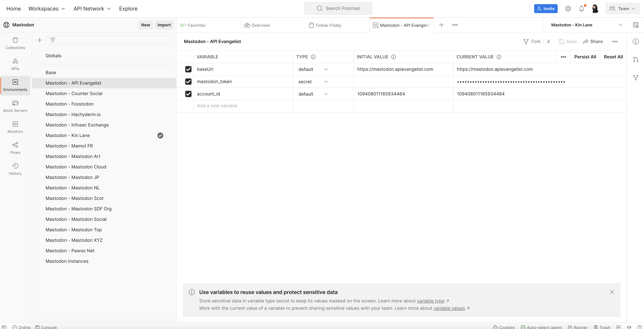Select Mastodon - Hachyderm.io environment
Image resolution: width=644 pixels, height=329 pixels.
point(104,114)
